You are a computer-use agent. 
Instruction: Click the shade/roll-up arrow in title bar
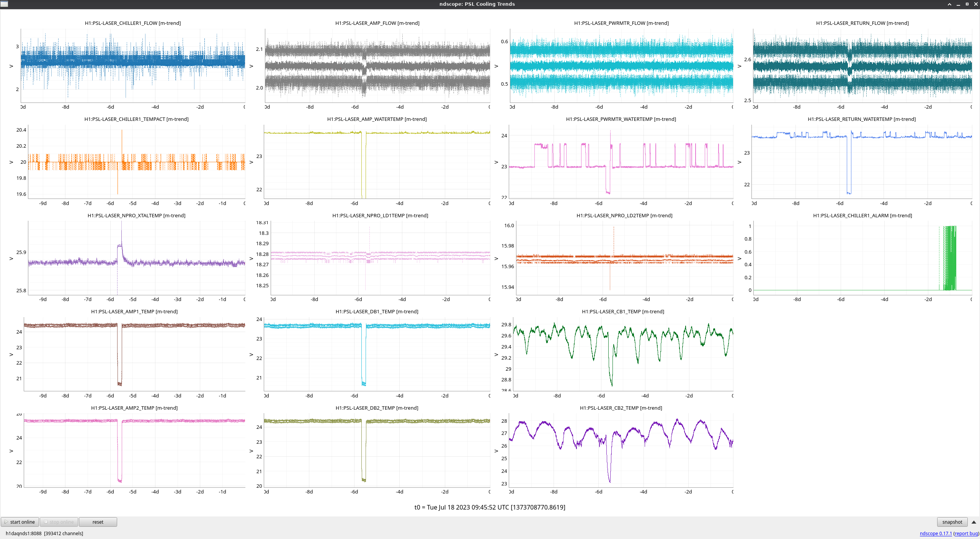pyautogui.click(x=949, y=4)
